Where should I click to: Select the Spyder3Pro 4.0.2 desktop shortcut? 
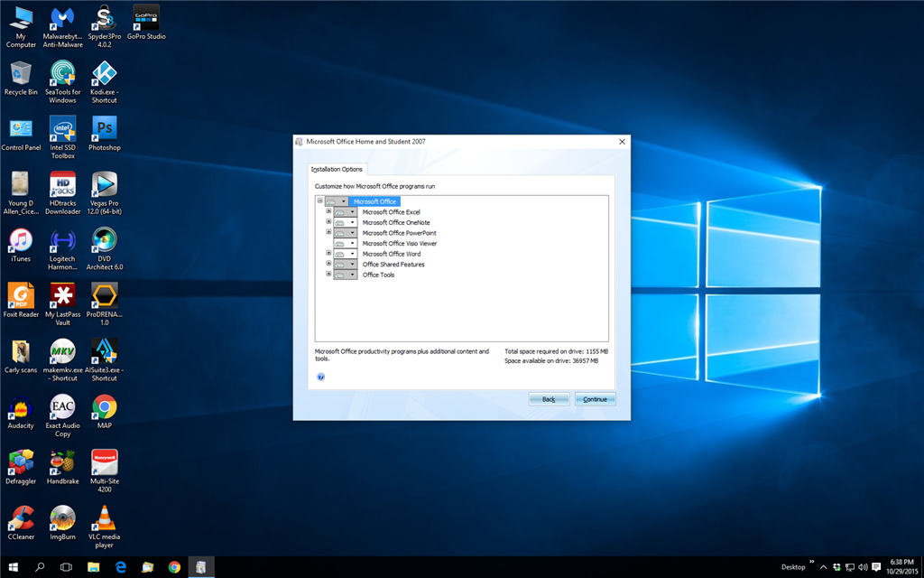pos(105,18)
